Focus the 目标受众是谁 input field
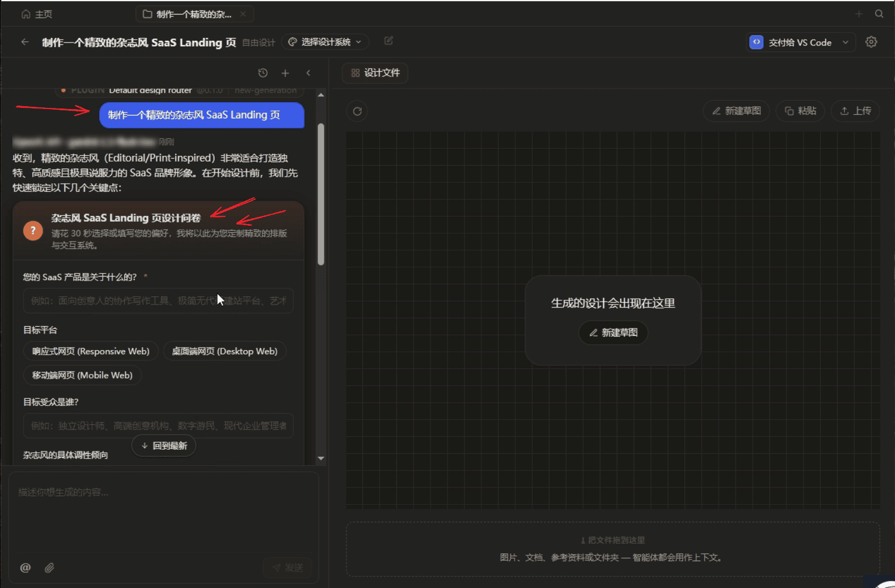This screenshot has width=895, height=588. [x=158, y=426]
